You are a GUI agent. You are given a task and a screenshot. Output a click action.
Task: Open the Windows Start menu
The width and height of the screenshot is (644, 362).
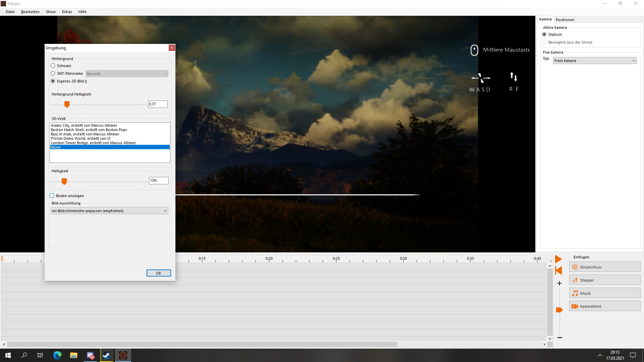[8, 355]
